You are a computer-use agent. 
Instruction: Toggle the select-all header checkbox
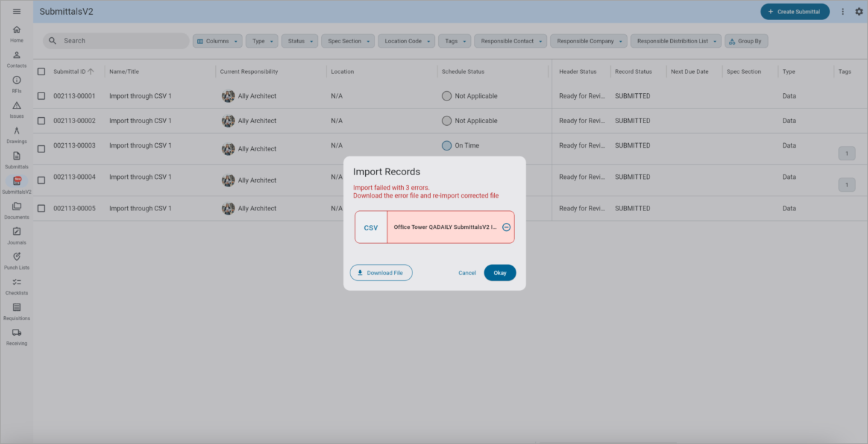[x=41, y=71]
